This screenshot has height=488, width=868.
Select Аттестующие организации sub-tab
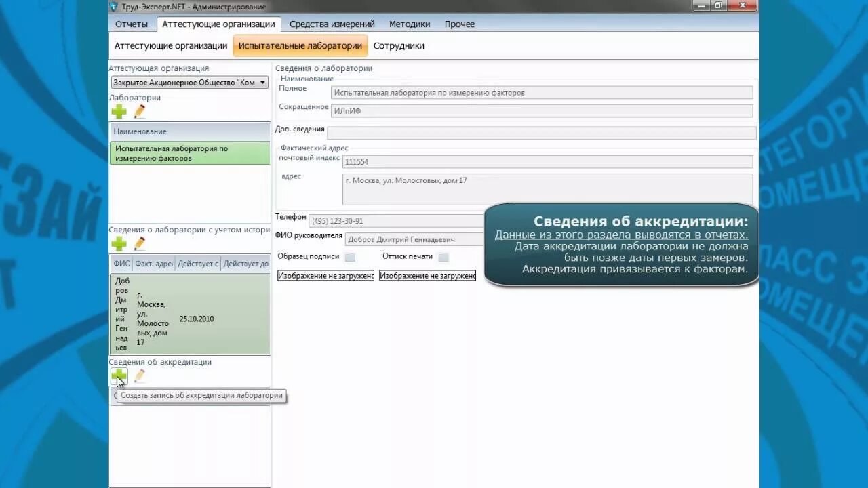click(x=171, y=46)
